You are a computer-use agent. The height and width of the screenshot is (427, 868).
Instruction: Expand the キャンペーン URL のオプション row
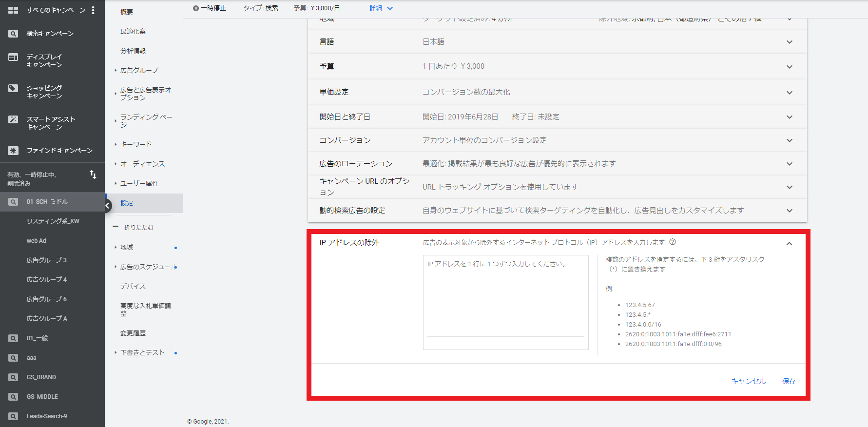point(558,187)
